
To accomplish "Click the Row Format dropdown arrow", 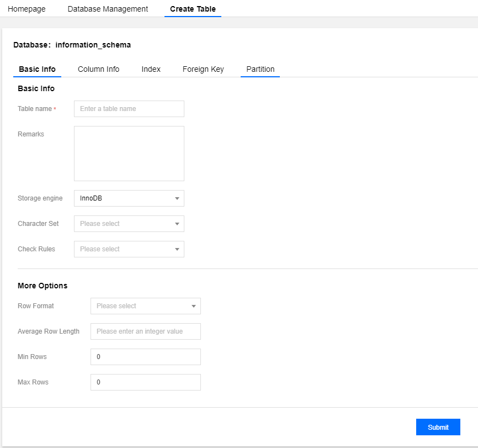I will (193, 306).
